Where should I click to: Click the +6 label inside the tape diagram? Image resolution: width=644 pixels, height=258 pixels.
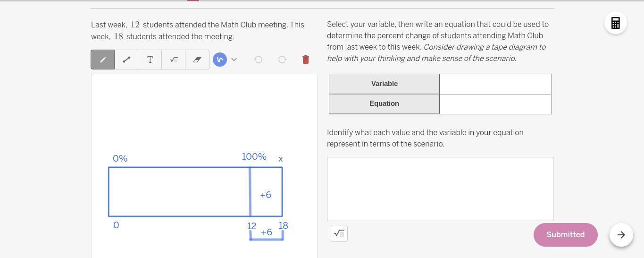tap(266, 195)
